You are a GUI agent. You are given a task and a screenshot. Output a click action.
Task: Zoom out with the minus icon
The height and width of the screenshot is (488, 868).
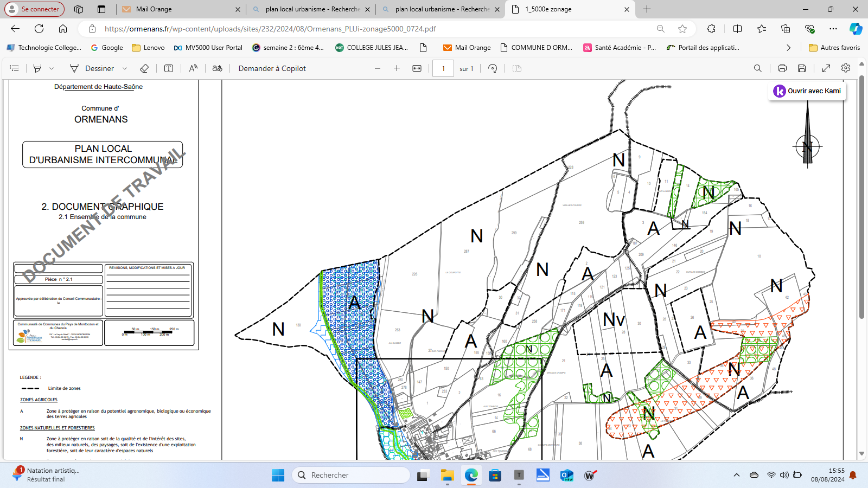378,68
